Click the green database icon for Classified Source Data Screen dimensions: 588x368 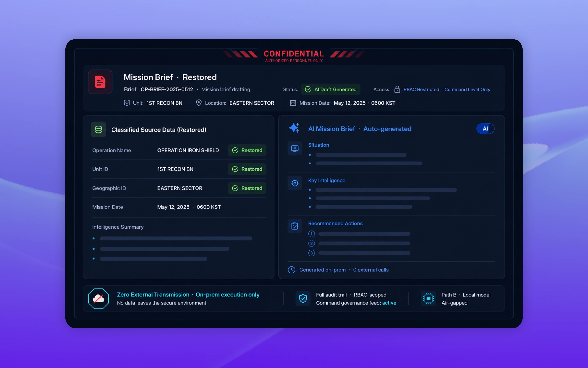(98, 130)
